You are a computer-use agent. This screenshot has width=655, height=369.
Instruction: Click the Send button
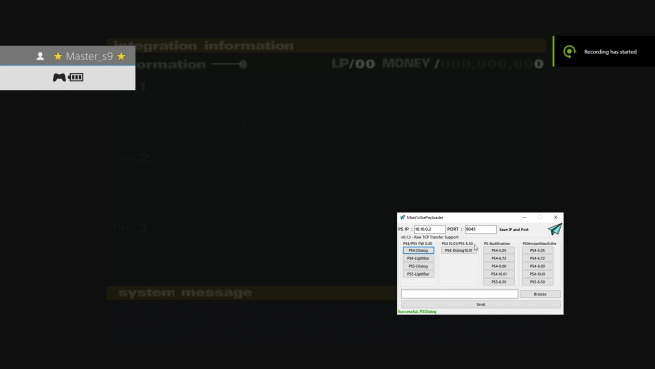(x=481, y=304)
